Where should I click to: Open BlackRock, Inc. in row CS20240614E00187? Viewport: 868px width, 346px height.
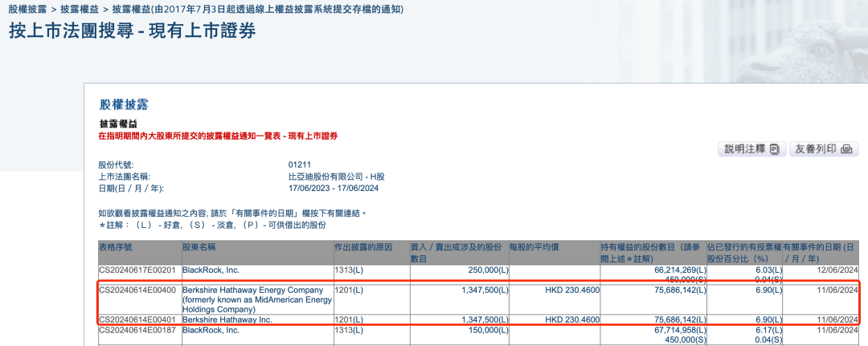pyautogui.click(x=211, y=329)
